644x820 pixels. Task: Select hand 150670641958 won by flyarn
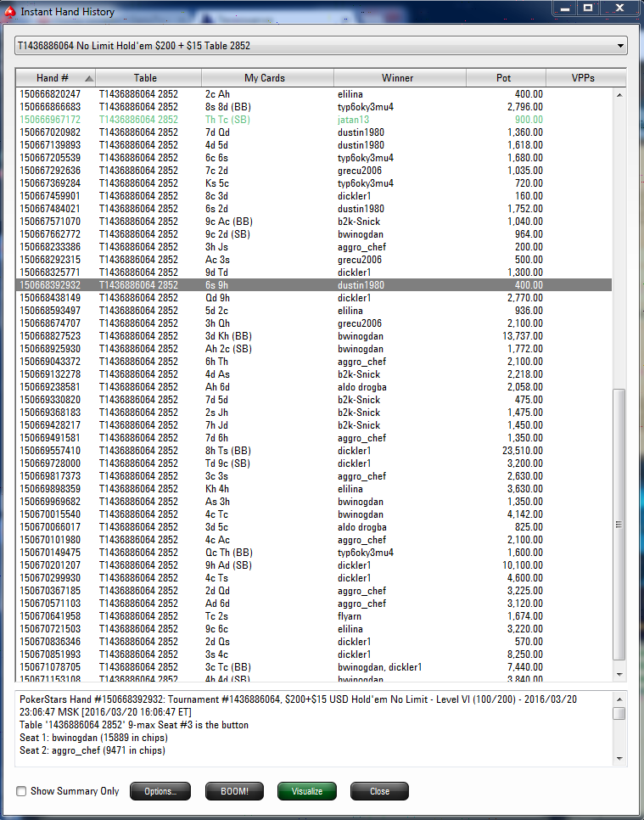click(x=314, y=616)
